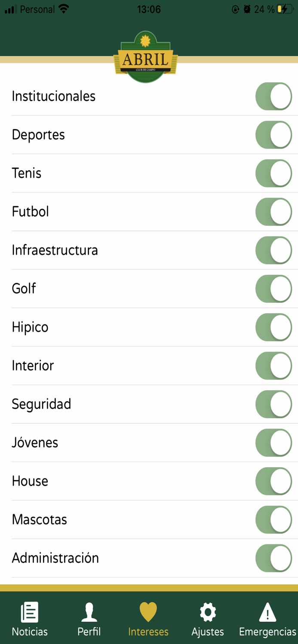Toggle the Seguridad switch
This screenshot has height=644, width=298.
(273, 404)
